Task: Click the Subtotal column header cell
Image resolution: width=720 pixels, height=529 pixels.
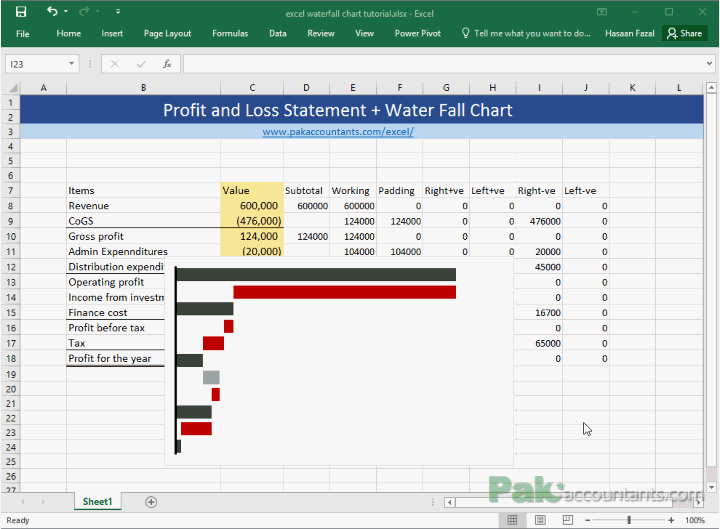Action: pyautogui.click(x=306, y=191)
